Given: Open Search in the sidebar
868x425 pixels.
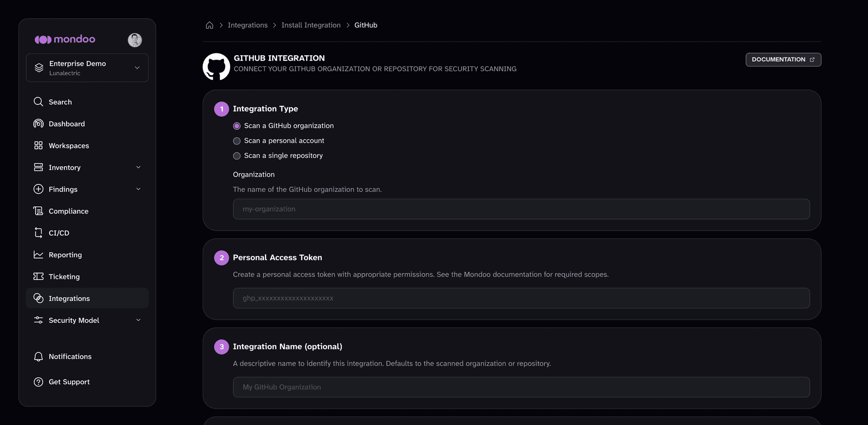Looking at the screenshot, I should [87, 102].
